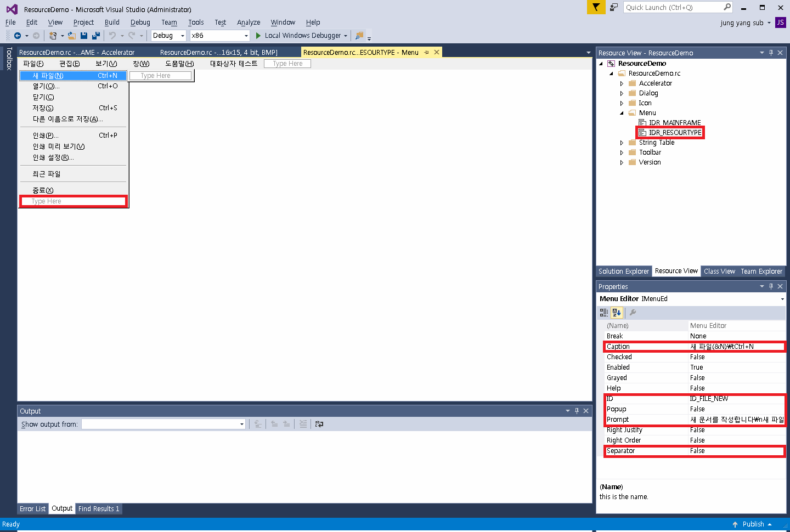Viewport: 790px width, 532px height.
Task: Switch to the Class View tab
Action: 719,271
